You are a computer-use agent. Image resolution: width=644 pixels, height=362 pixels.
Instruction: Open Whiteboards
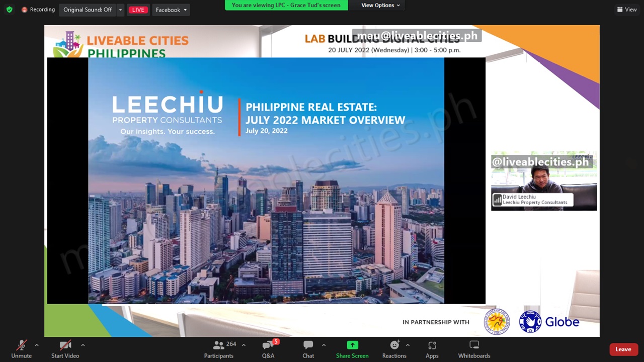[x=474, y=345]
